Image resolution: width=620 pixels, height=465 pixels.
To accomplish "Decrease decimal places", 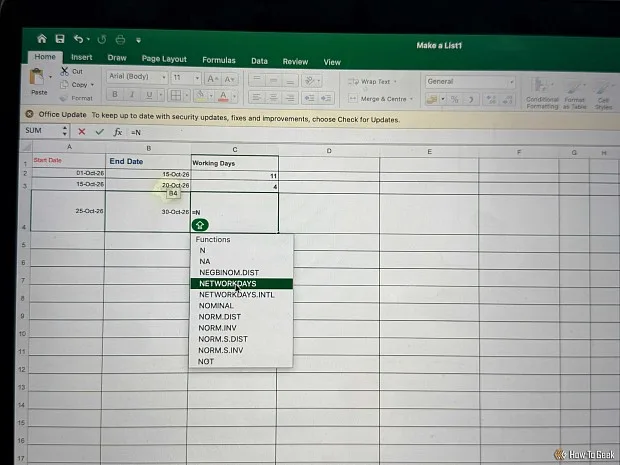I will [508, 100].
